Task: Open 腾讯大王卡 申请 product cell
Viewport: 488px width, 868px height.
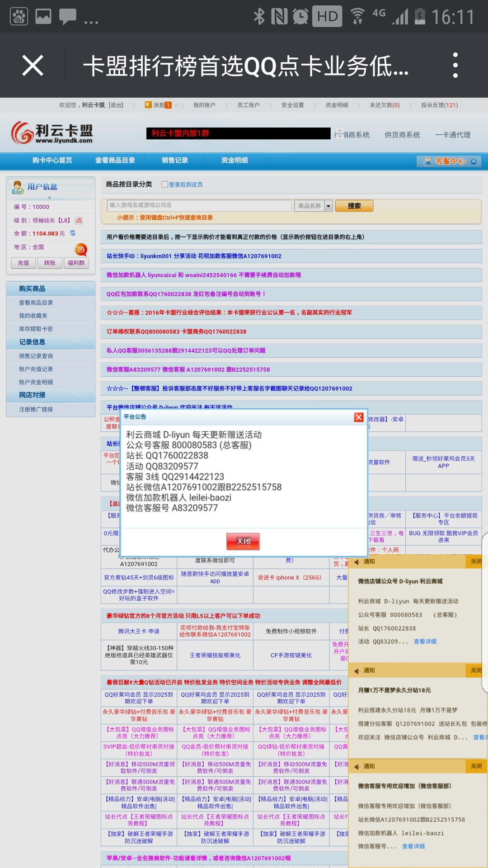Action: (139, 631)
